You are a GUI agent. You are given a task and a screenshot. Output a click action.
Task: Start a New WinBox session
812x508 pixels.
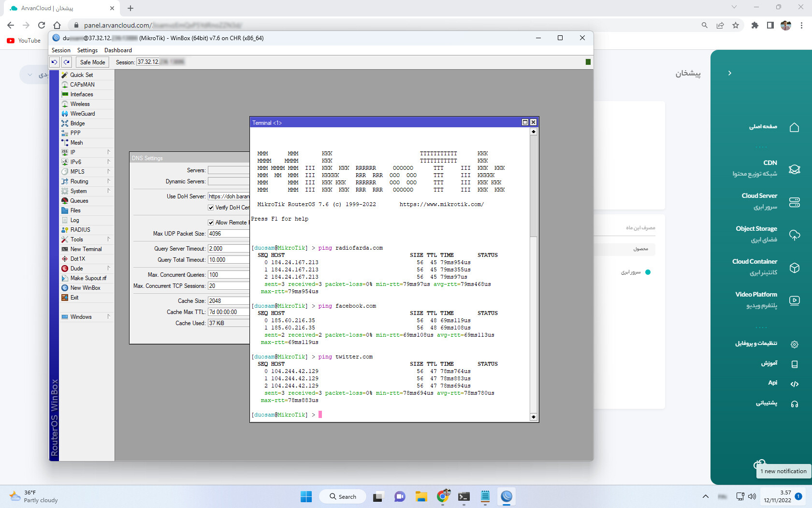[x=85, y=288]
